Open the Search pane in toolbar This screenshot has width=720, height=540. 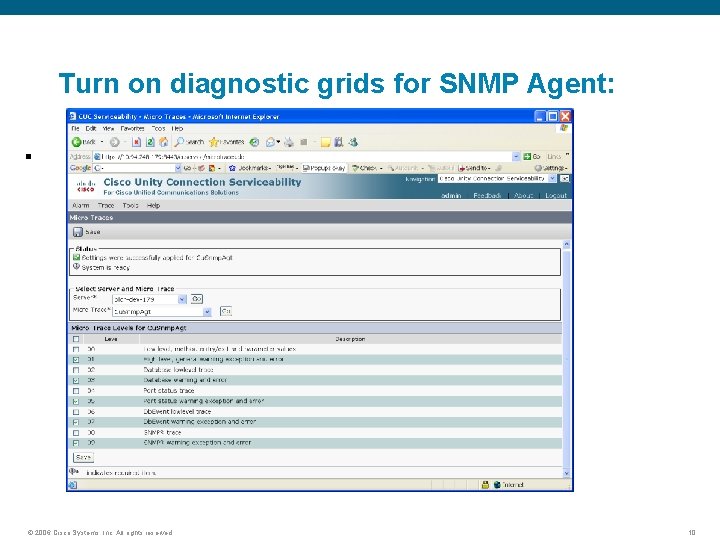(x=189, y=142)
